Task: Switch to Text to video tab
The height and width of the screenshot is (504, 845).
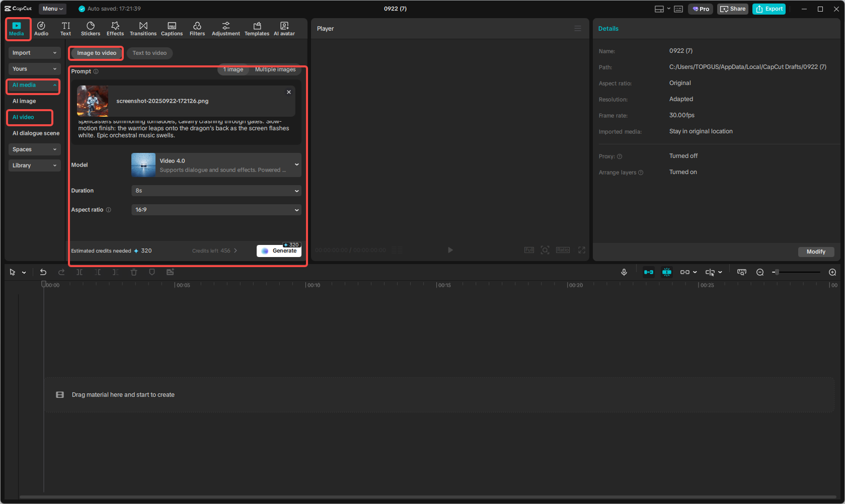Action: [x=149, y=53]
